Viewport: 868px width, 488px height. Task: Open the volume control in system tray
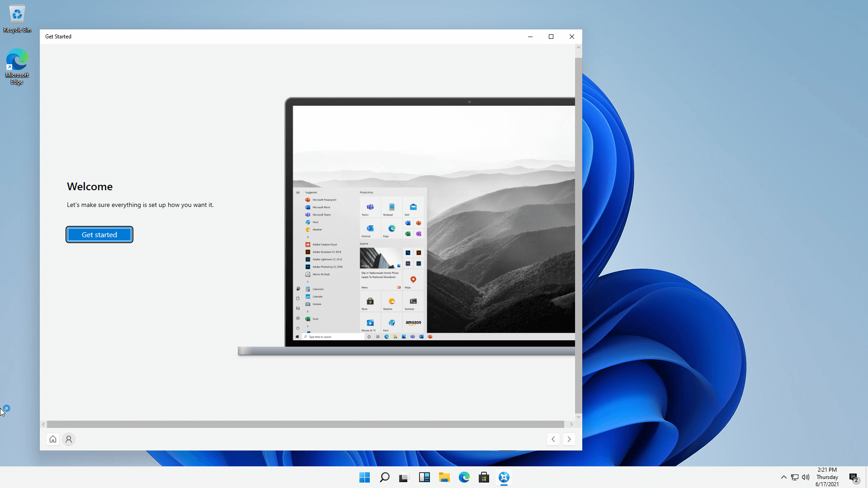[806, 477]
